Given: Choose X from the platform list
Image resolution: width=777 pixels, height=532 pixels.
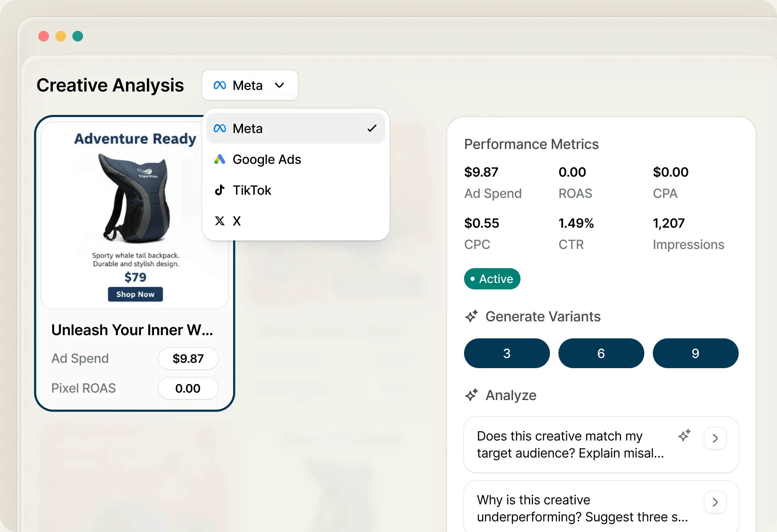Looking at the screenshot, I should point(296,221).
